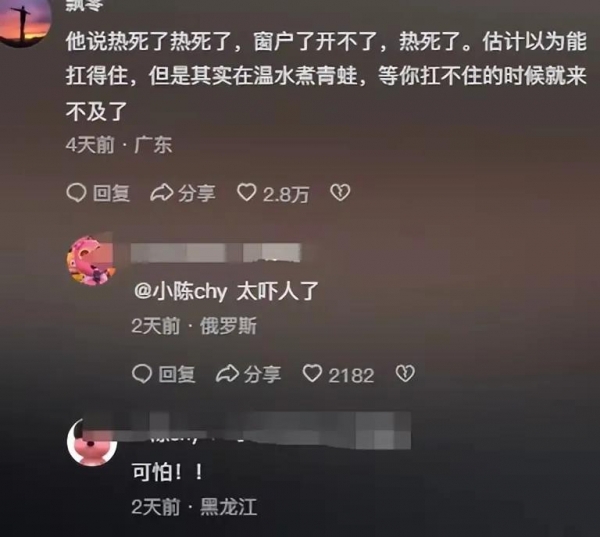Image resolution: width=600 pixels, height=537 pixels.
Task: Tap 分享 text under the Guangdong comment
Action: click(197, 193)
